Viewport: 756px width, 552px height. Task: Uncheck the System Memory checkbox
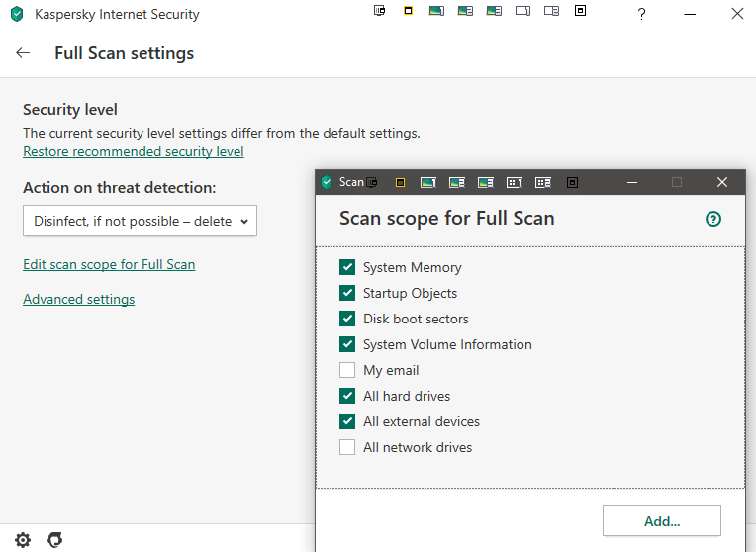pyautogui.click(x=347, y=267)
